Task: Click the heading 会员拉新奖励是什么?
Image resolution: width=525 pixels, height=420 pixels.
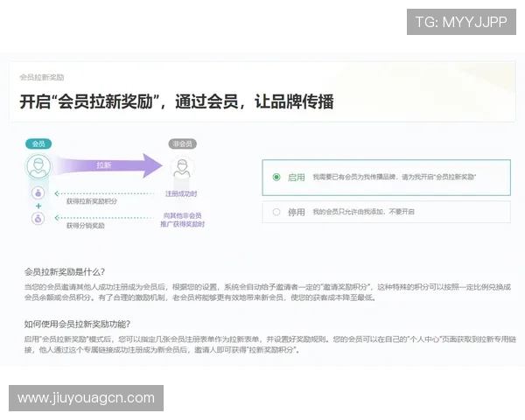Action: pyautogui.click(x=65, y=271)
